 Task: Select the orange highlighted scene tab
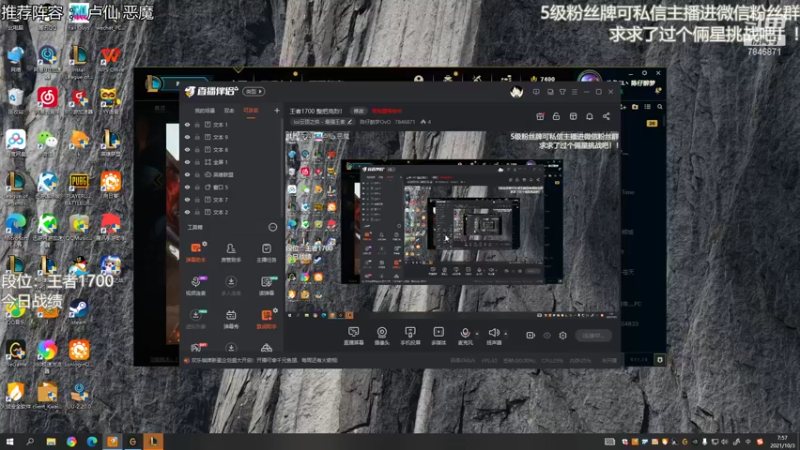251,111
